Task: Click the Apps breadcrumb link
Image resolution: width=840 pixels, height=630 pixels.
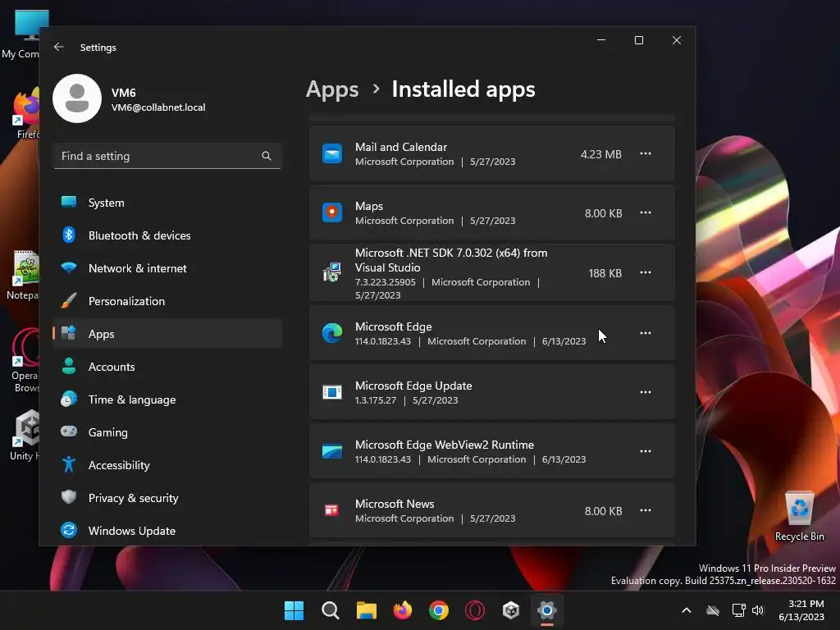Action: 332,89
